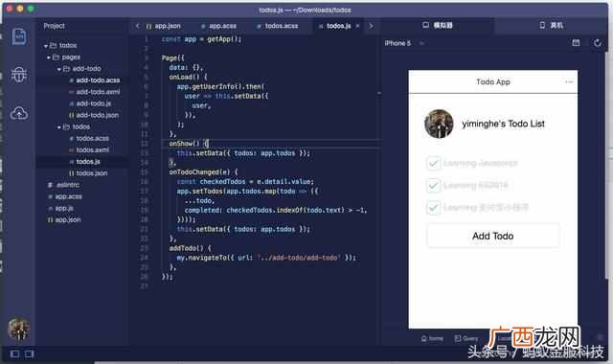Open the Todo App more options menu
The height and width of the screenshot is (364, 613).
tap(569, 81)
